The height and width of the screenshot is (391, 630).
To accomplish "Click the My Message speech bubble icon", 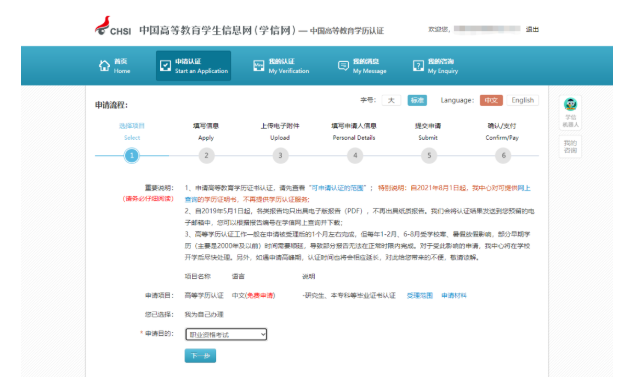I will point(343,66).
